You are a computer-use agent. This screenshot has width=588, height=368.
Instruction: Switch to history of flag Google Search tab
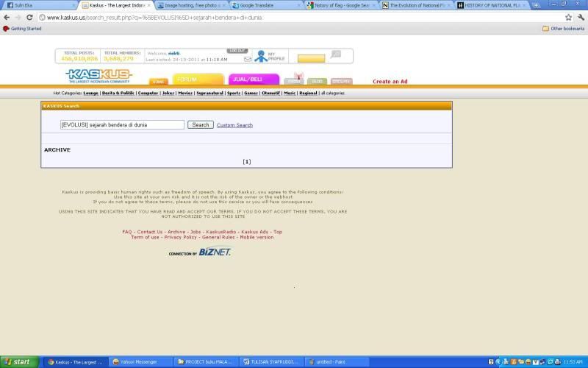[342, 5]
